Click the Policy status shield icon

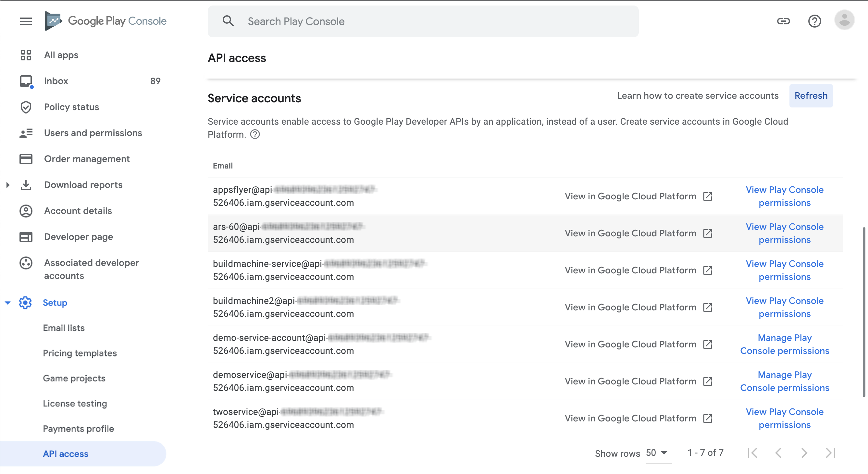[x=27, y=107]
